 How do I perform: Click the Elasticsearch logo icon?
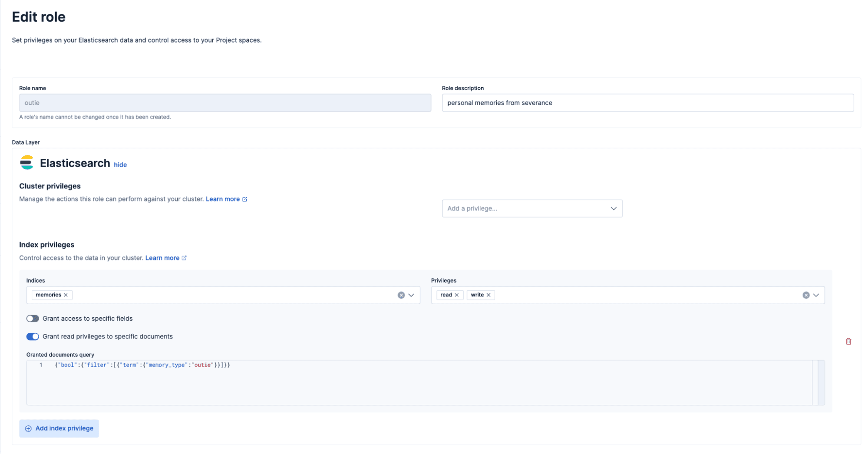pos(26,163)
